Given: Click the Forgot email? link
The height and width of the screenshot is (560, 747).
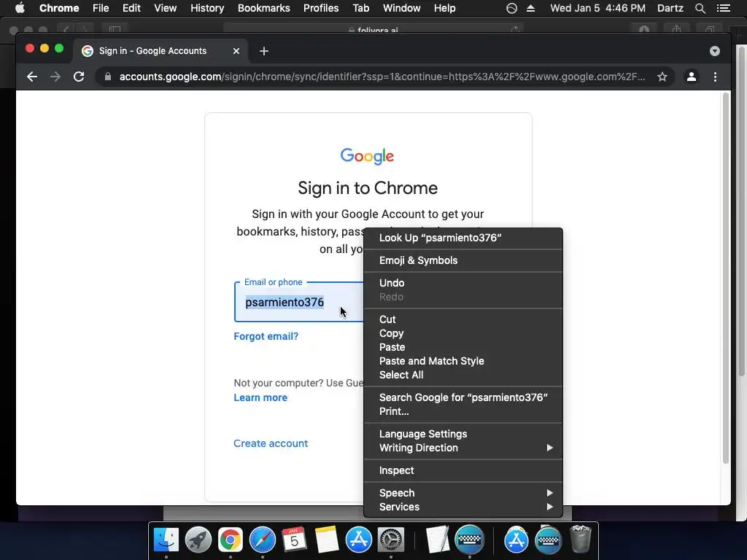Looking at the screenshot, I should [266, 336].
